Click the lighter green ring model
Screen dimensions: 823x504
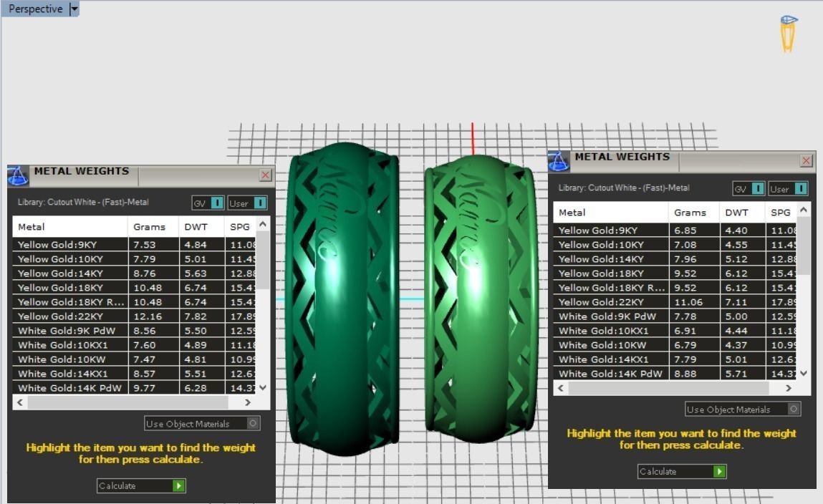coord(481,298)
